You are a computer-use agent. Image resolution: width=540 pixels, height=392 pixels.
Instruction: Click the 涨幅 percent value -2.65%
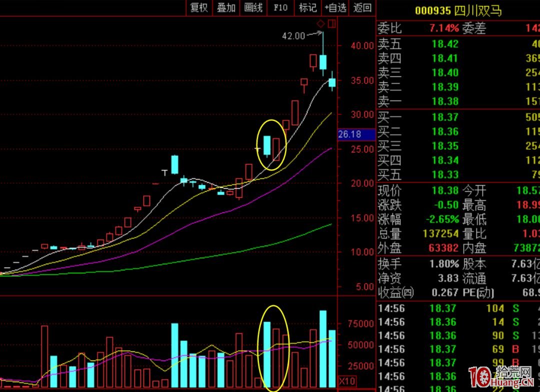point(442,219)
